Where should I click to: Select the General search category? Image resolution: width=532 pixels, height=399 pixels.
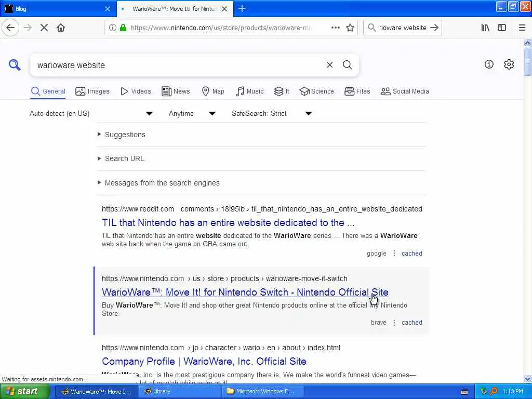[48, 91]
